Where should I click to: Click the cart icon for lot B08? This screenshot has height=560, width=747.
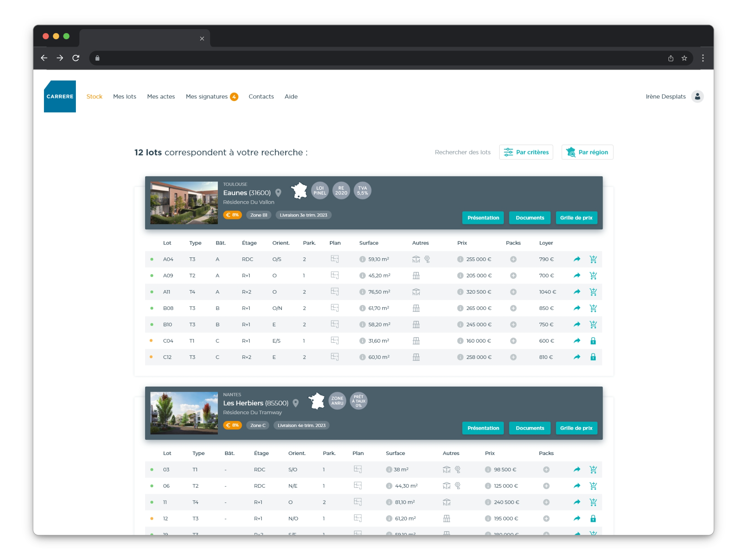(x=593, y=308)
